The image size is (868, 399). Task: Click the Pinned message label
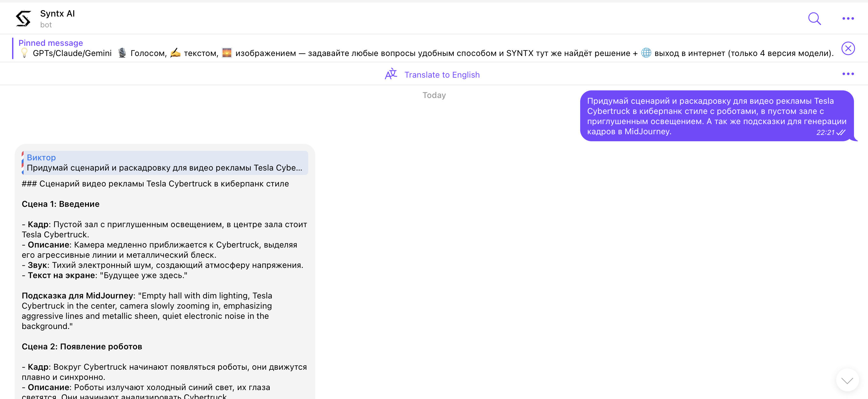pyautogui.click(x=51, y=43)
